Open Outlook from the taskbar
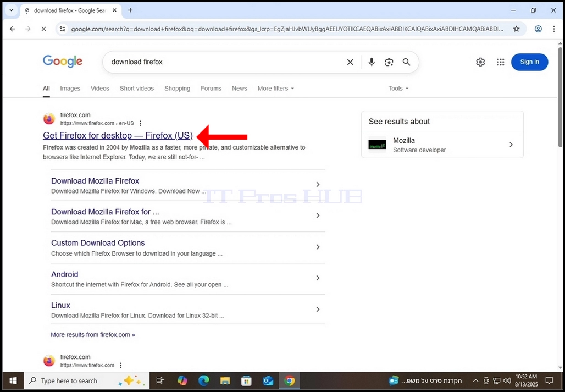 tap(268, 381)
